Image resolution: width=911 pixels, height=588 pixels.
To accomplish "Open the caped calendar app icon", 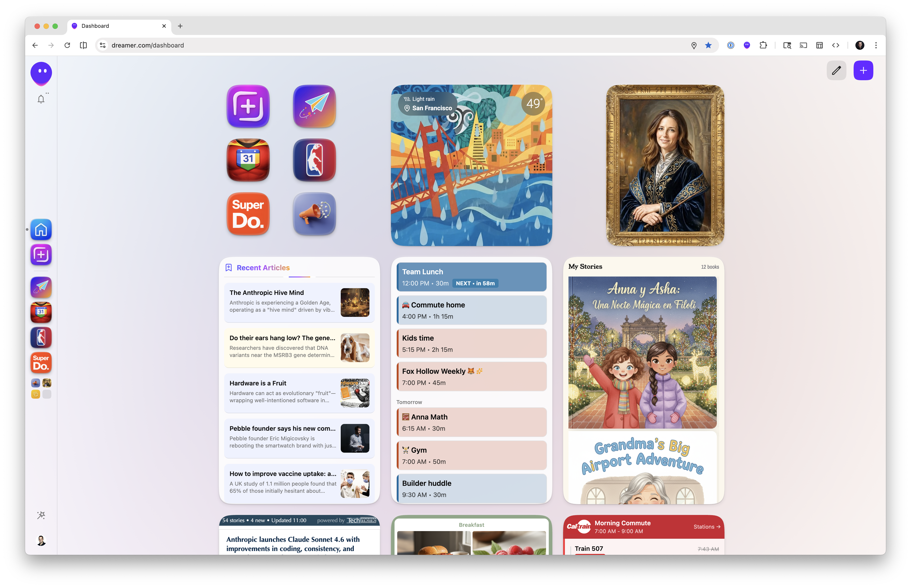I will [x=247, y=160].
